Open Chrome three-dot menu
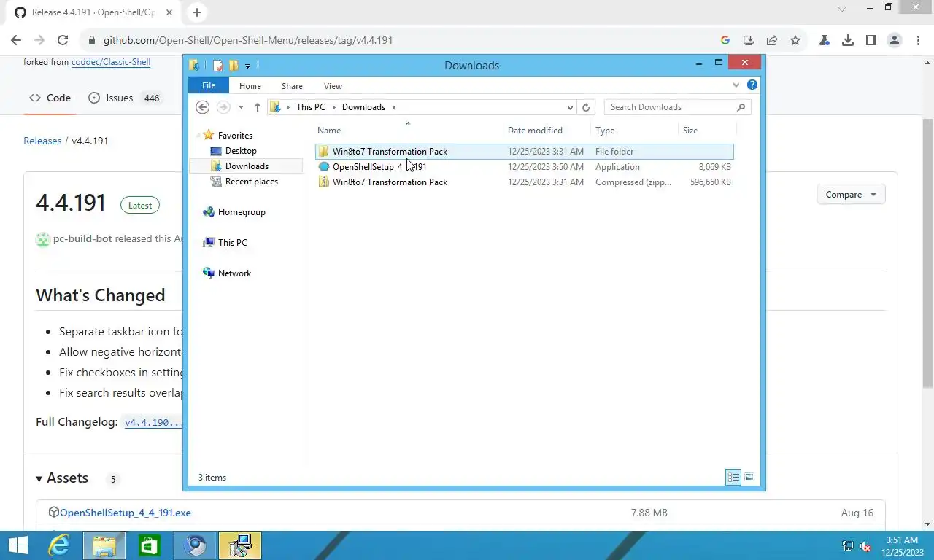Screen dimensions: 934x560 coord(917,40)
